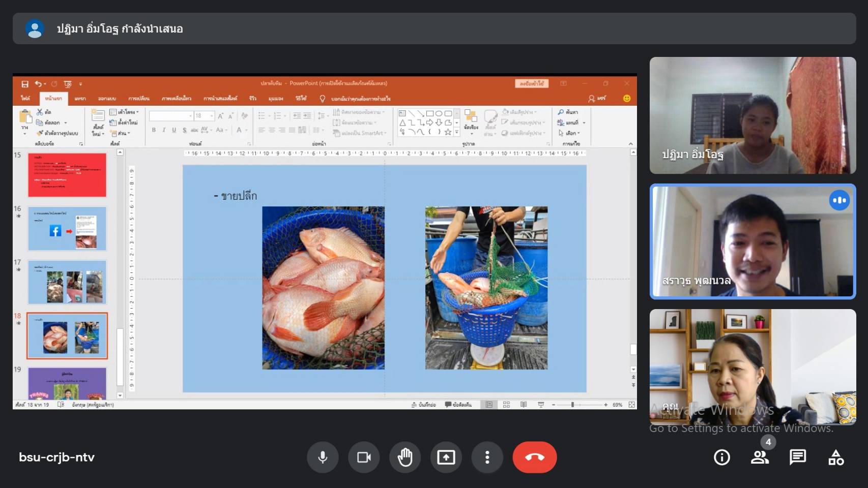Mute the microphone in the call

click(323, 457)
